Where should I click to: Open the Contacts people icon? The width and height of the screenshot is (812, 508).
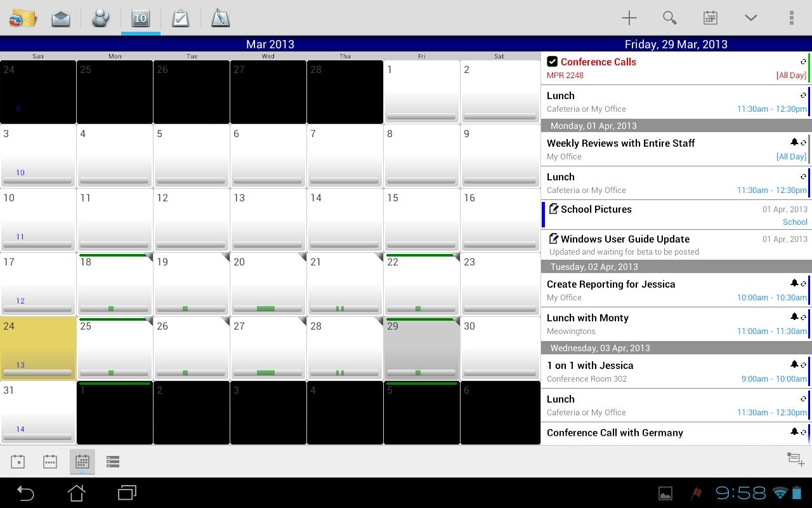point(100,18)
